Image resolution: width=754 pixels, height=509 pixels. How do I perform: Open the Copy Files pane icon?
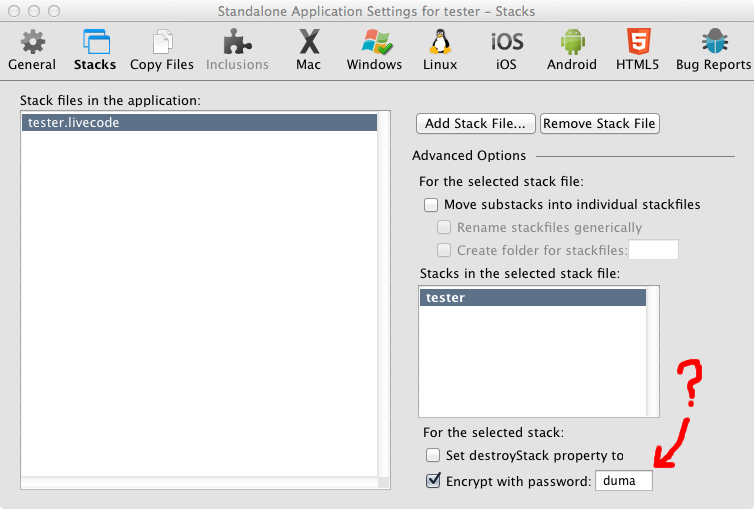(162, 42)
